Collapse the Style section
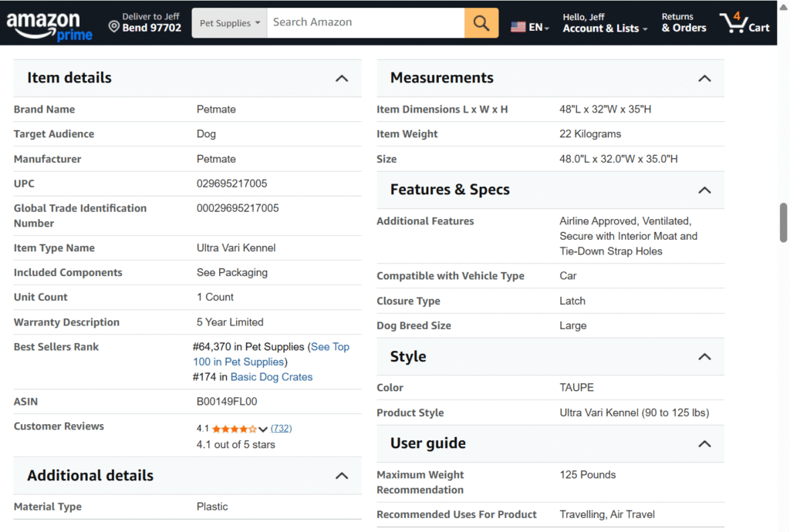 704,356
